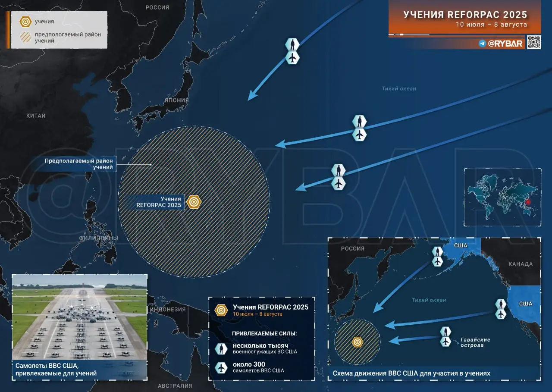552x392 pixels.
Task: Select the soldier icon over Alaska in the inset map
Action: click(438, 251)
